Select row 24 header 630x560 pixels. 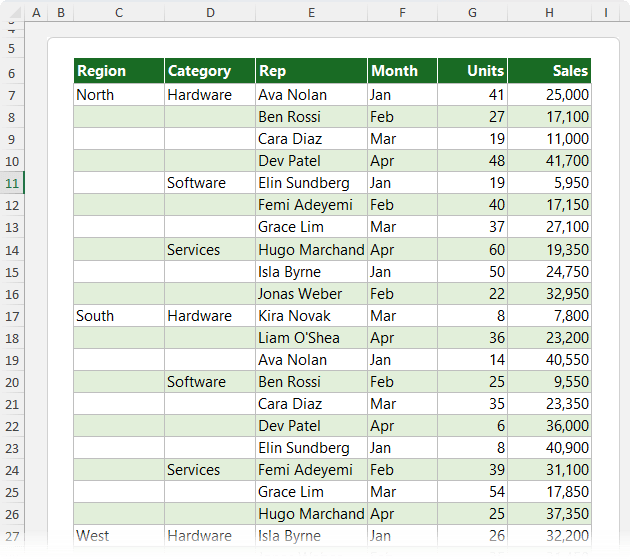[12, 470]
